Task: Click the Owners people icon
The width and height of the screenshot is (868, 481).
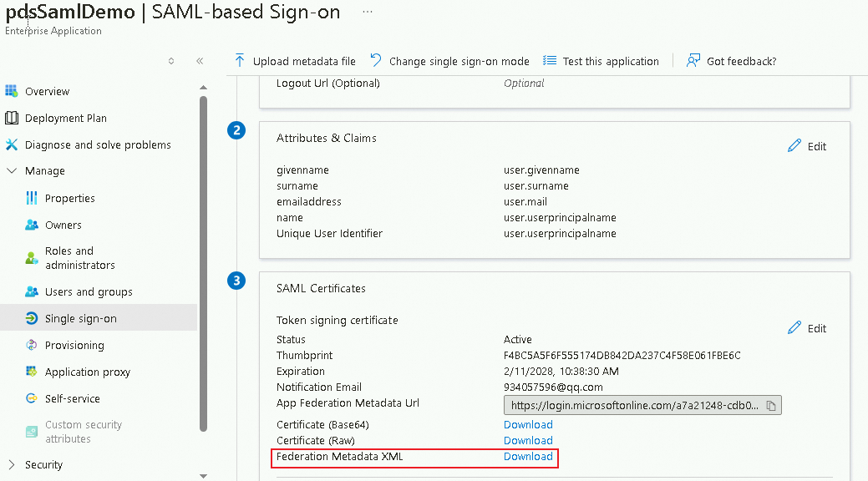Action: pos(32,225)
